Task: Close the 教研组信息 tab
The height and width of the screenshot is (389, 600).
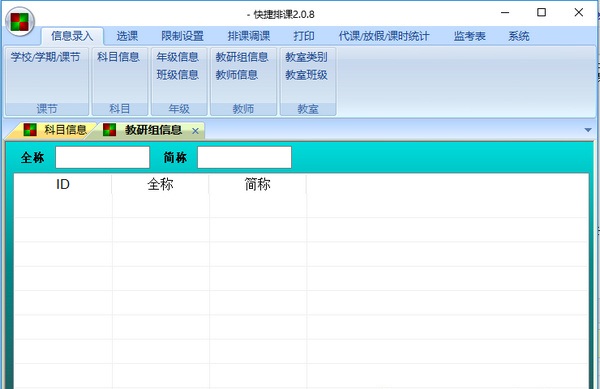Action: [195, 131]
